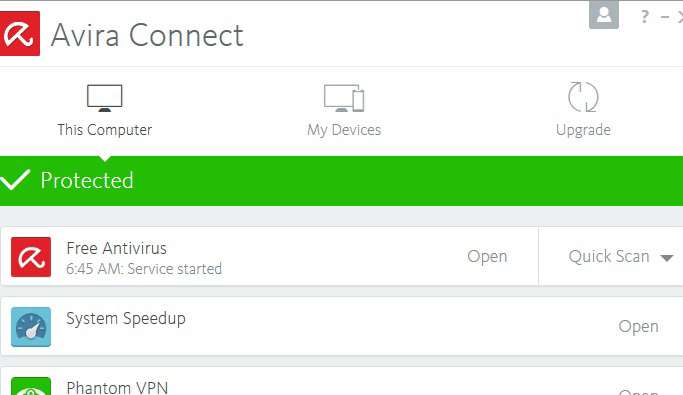Switch to the This Computer tab

(105, 130)
